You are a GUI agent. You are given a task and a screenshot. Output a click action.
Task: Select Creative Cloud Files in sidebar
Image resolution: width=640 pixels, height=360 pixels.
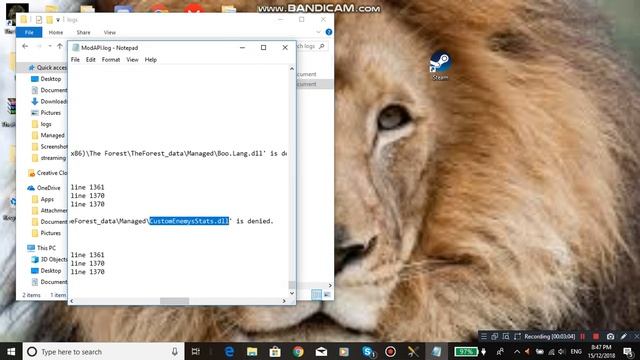tap(47, 173)
